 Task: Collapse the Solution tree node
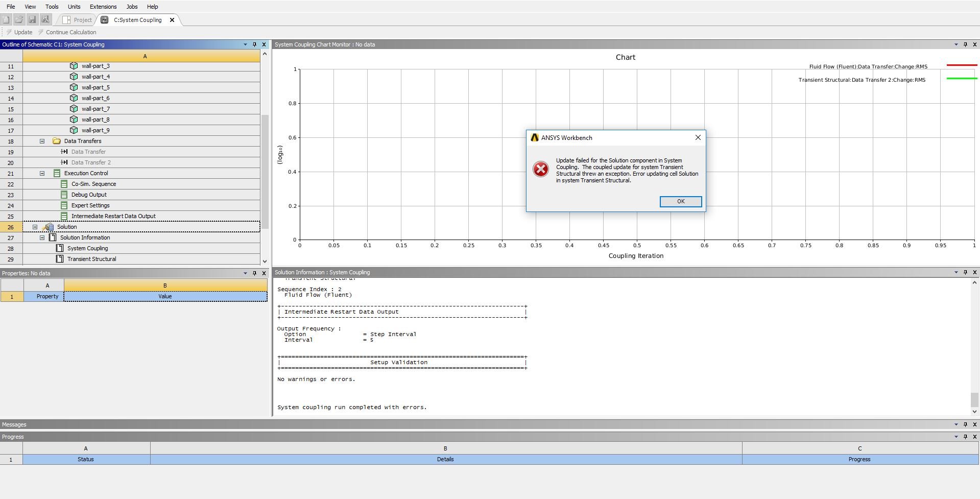pyautogui.click(x=35, y=227)
